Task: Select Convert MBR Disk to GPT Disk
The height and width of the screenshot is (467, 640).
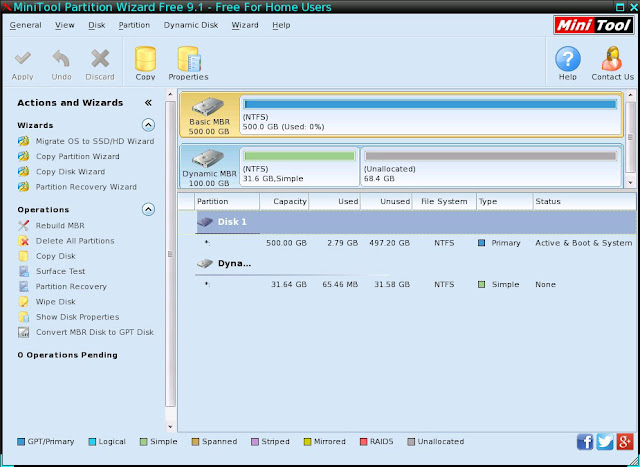Action: tap(95, 332)
